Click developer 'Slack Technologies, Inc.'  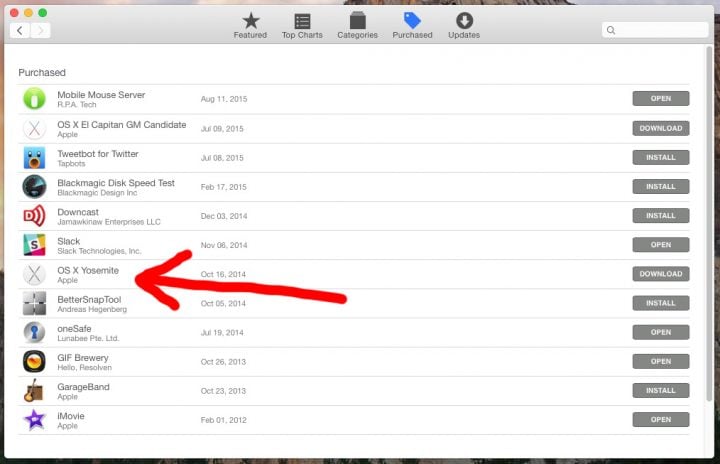click(99, 251)
